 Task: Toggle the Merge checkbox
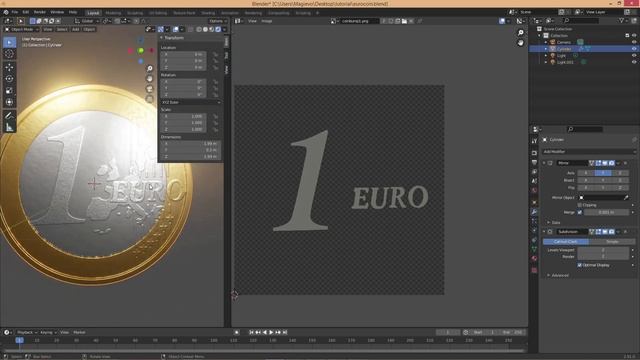580,212
